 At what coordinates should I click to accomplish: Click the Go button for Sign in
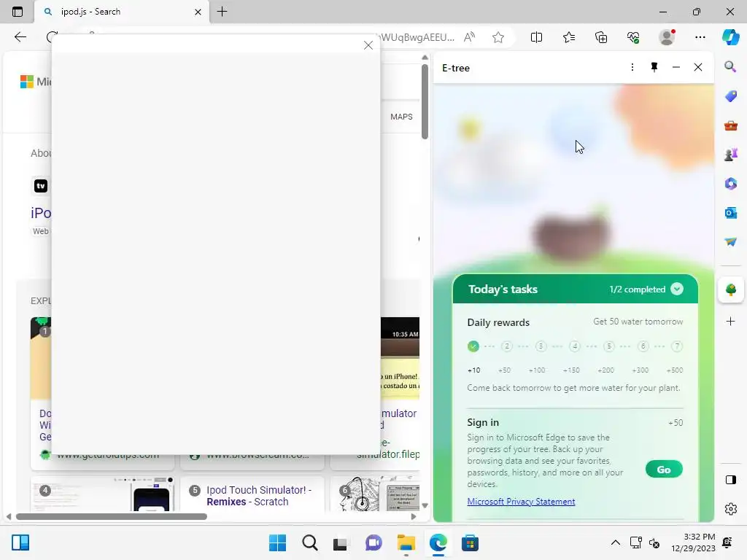(664, 470)
